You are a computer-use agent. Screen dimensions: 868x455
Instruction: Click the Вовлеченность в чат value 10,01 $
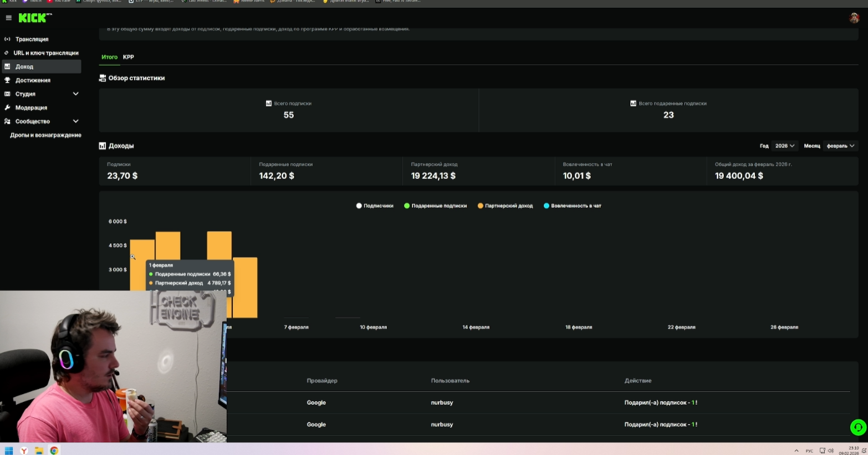pos(577,176)
